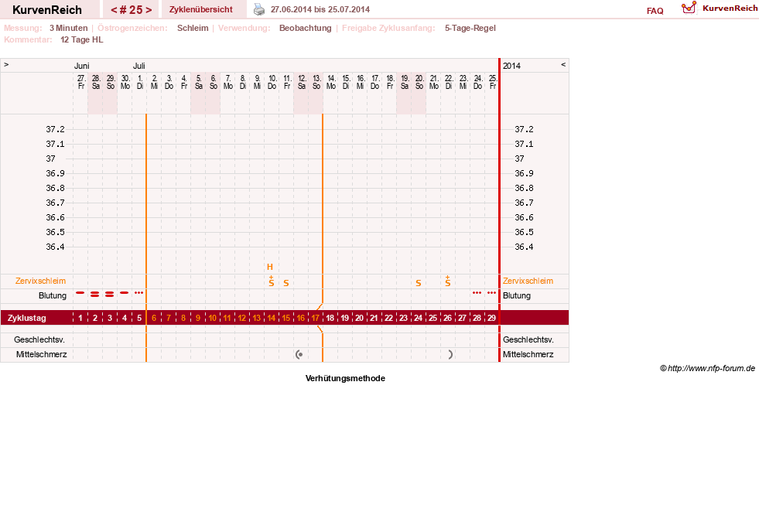Open the FAQ link

[655, 11]
